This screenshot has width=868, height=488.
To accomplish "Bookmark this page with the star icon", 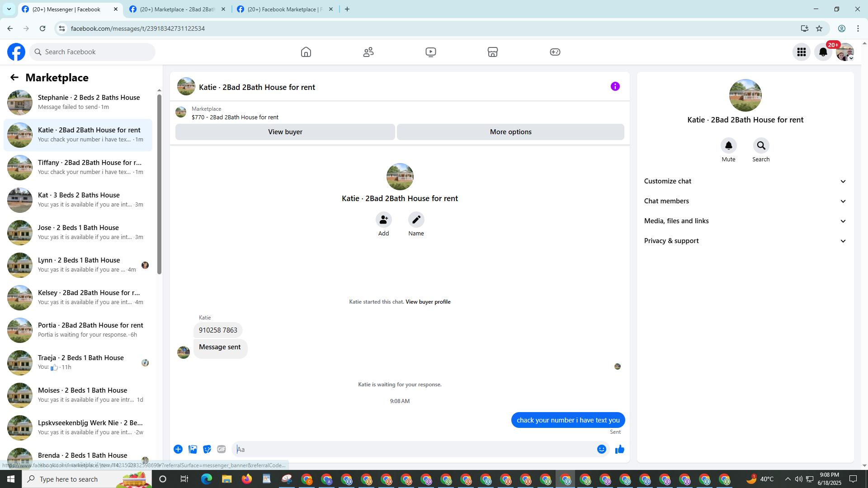I will pyautogui.click(x=819, y=28).
